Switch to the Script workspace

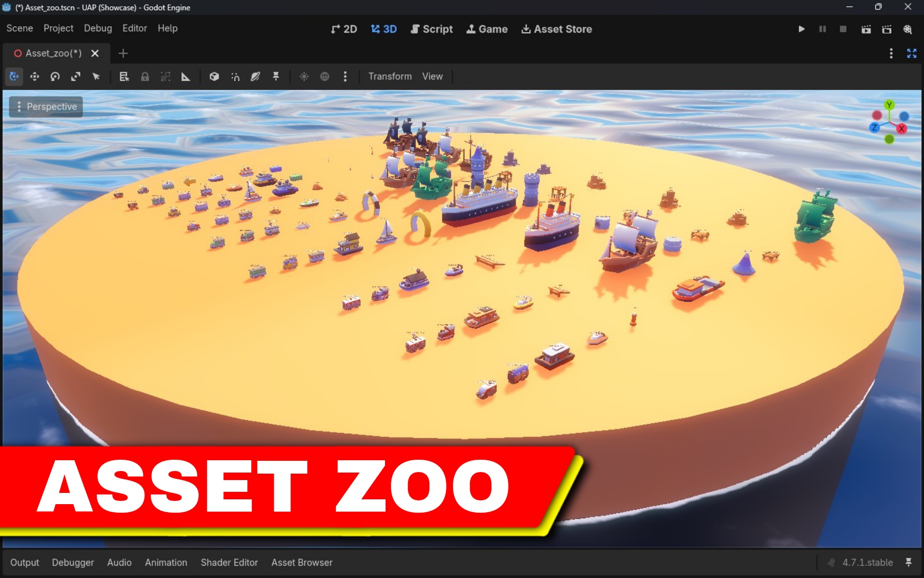coord(432,29)
